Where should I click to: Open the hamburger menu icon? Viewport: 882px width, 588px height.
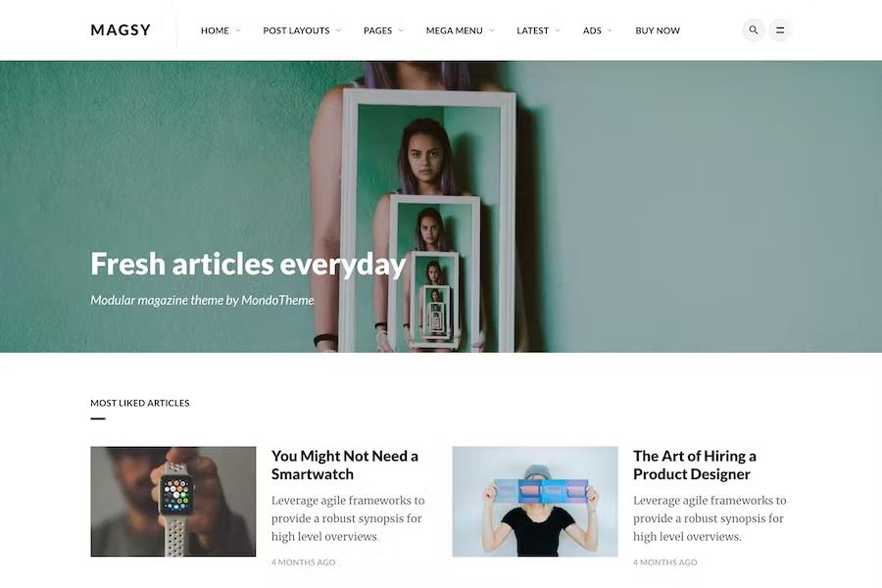pos(780,29)
